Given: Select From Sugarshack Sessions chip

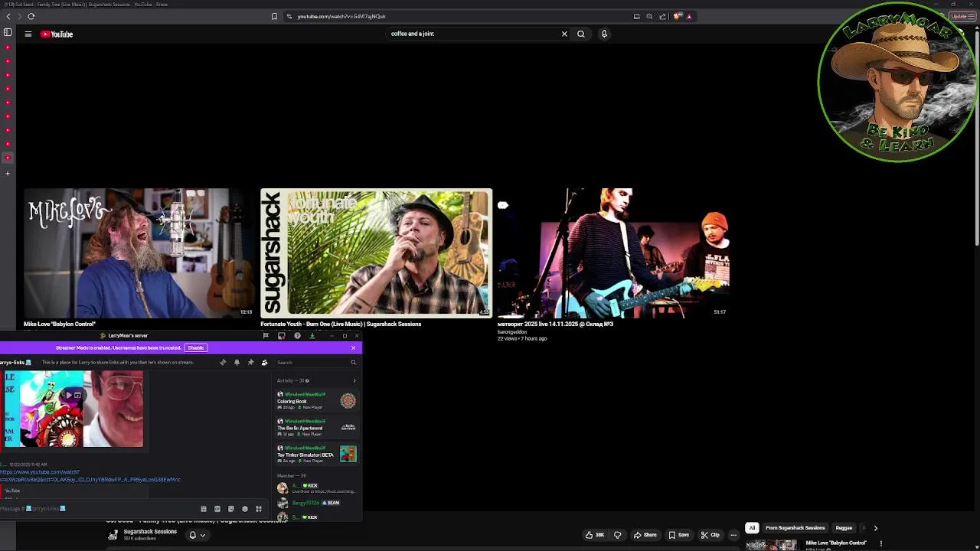Looking at the screenshot, I should click(795, 528).
